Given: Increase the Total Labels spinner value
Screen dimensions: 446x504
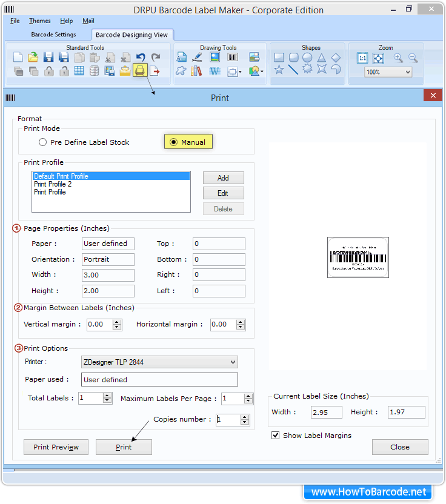Looking at the screenshot, I should click(107, 396).
